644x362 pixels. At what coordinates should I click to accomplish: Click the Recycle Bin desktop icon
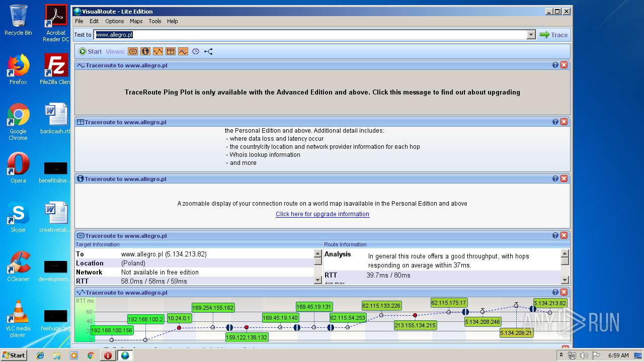click(x=18, y=21)
